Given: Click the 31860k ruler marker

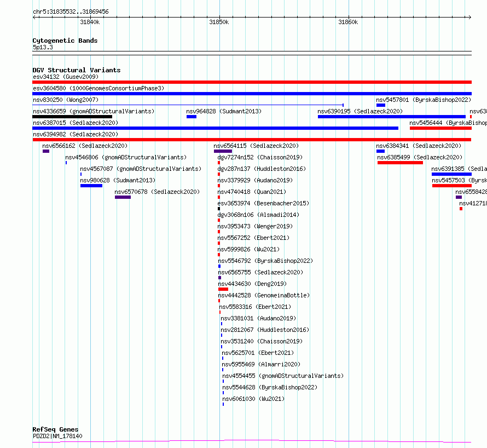Looking at the screenshot, I should click(x=348, y=22).
